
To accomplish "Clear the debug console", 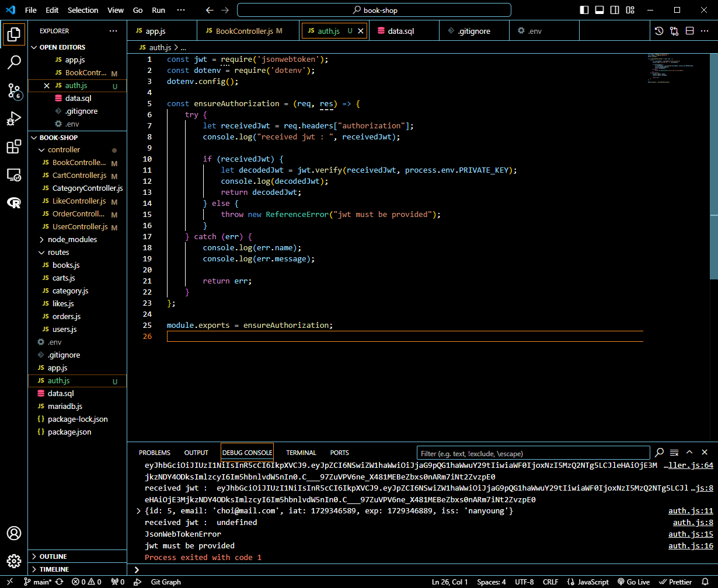I will [x=674, y=452].
